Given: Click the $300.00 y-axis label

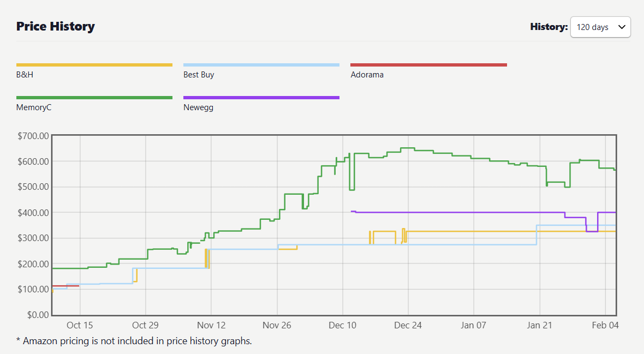Looking at the screenshot, I should pos(33,238).
